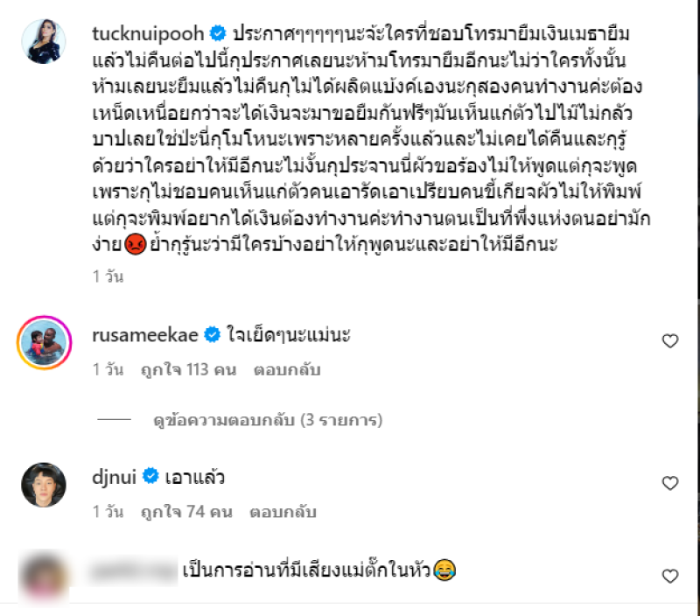Image resolution: width=700 pixels, height=616 pixels.
Task: View who liked: ถูกใจ 113 คน
Action: [188, 369]
